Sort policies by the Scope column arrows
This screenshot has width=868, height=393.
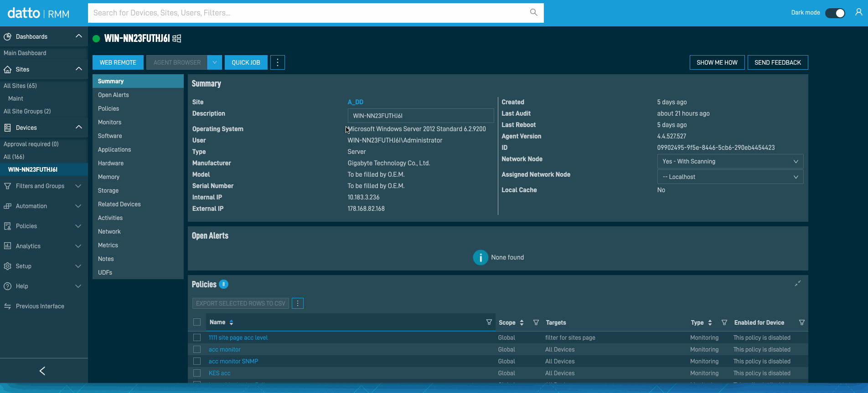[522, 322]
